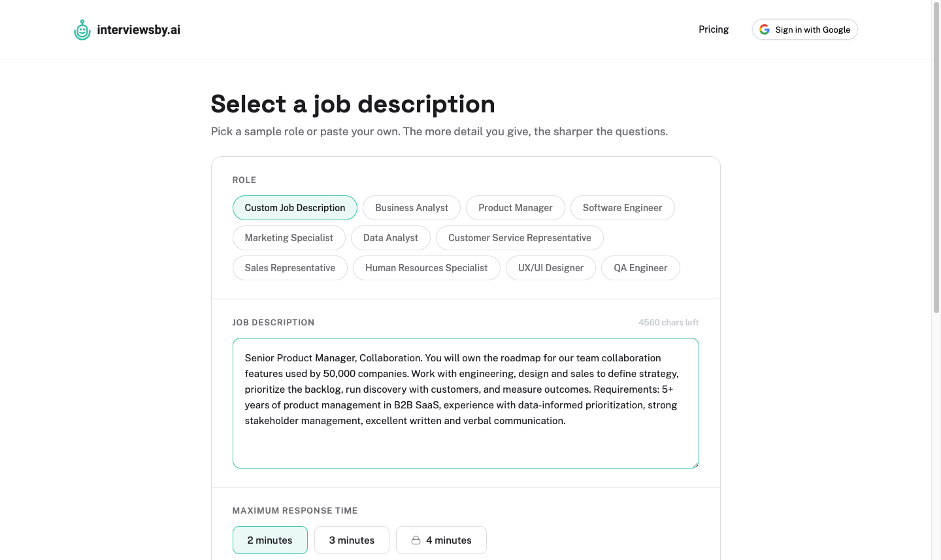
Task: Choose Marketing Specialist role
Action: [x=289, y=238]
